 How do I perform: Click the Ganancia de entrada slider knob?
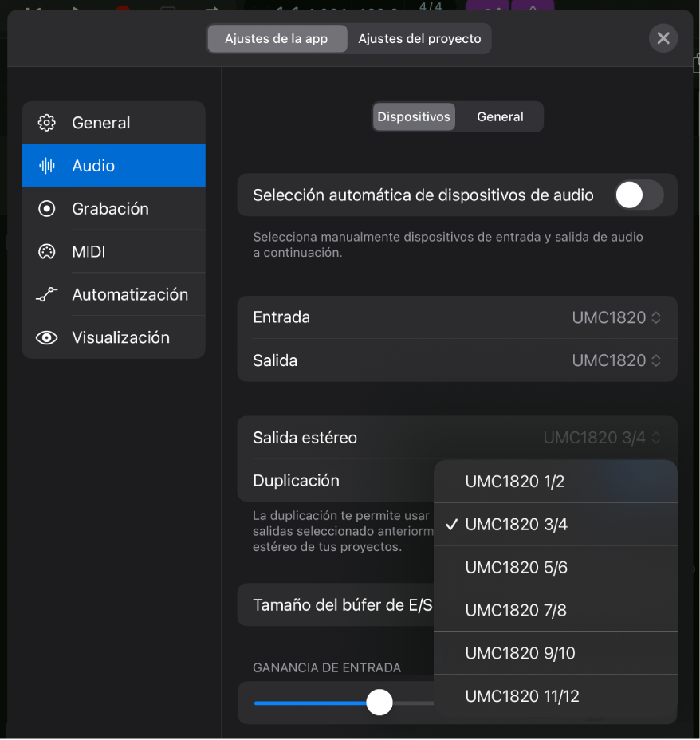(x=379, y=703)
